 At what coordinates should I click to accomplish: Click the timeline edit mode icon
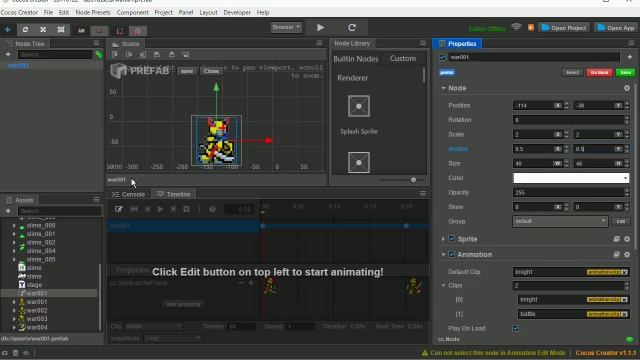coord(119,209)
